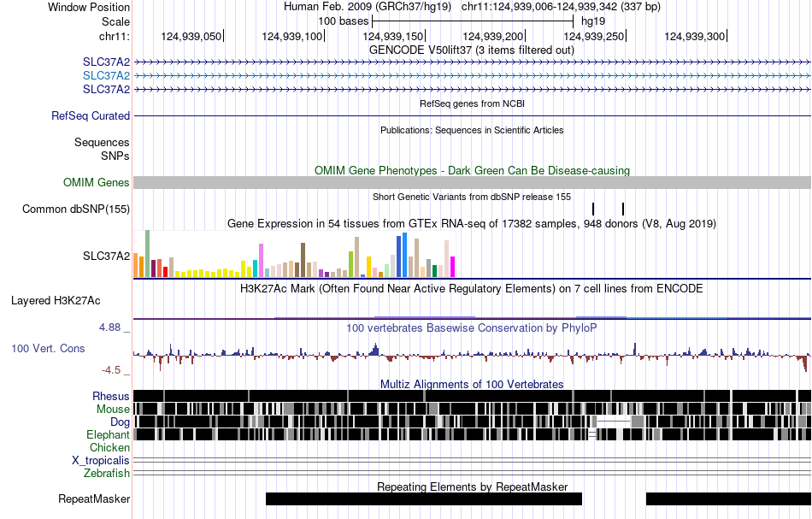Click the tall bright-blue bar in GTEx chart

[404, 255]
